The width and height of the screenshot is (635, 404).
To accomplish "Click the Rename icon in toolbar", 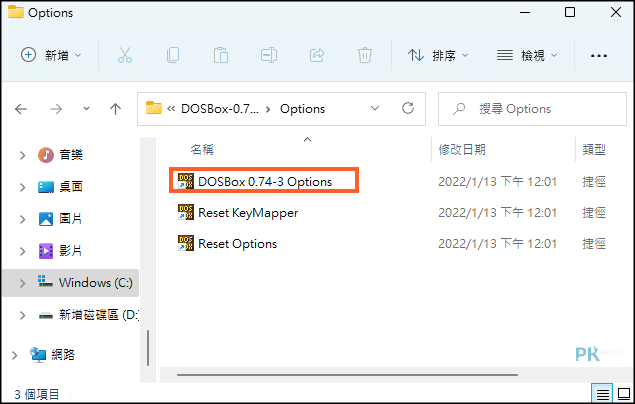I will [269, 55].
